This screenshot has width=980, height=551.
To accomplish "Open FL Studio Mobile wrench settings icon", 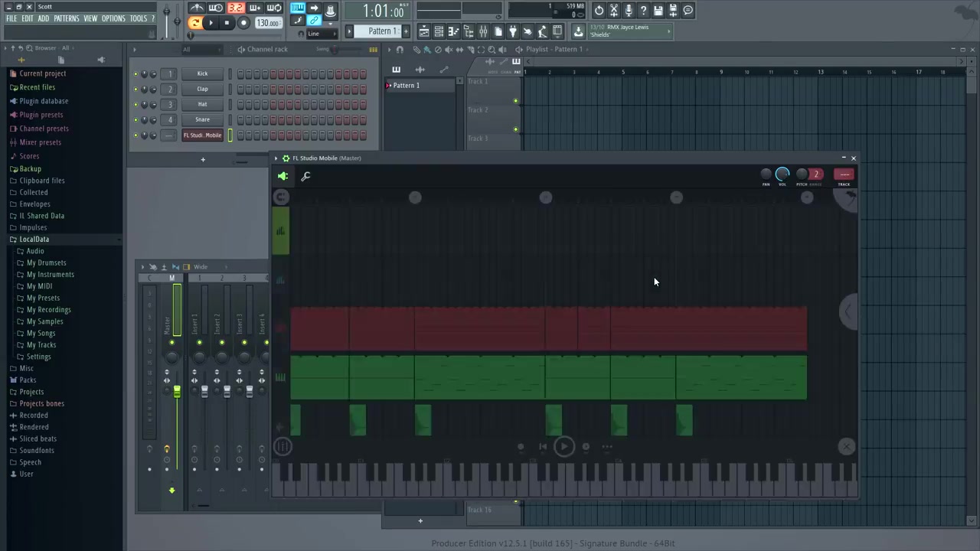I will [x=305, y=177].
